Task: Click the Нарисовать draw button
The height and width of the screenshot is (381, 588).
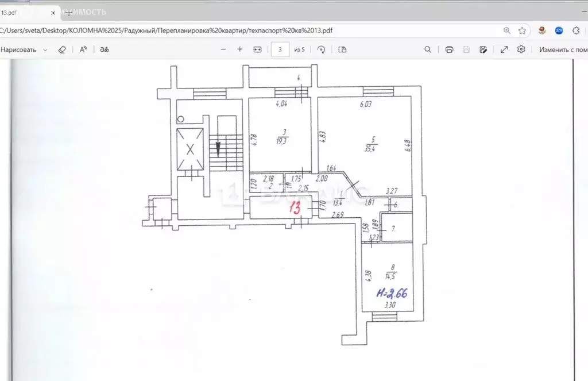Action: (18, 49)
